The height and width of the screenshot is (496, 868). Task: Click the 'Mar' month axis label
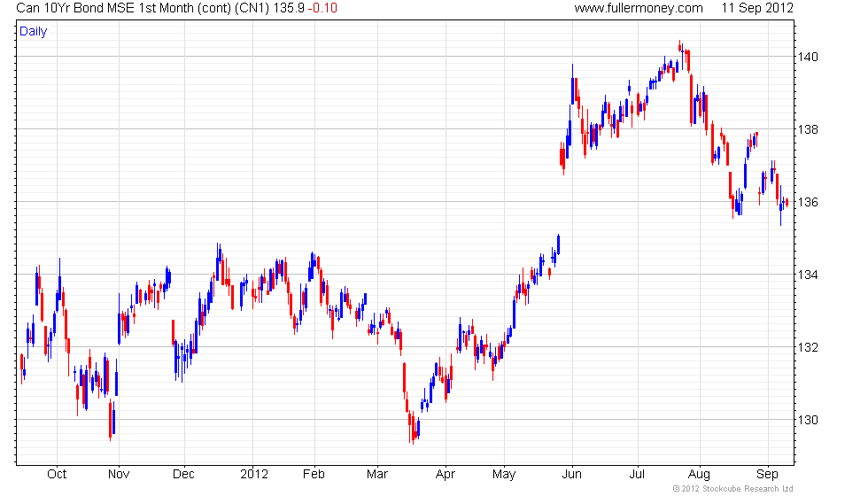tap(377, 475)
